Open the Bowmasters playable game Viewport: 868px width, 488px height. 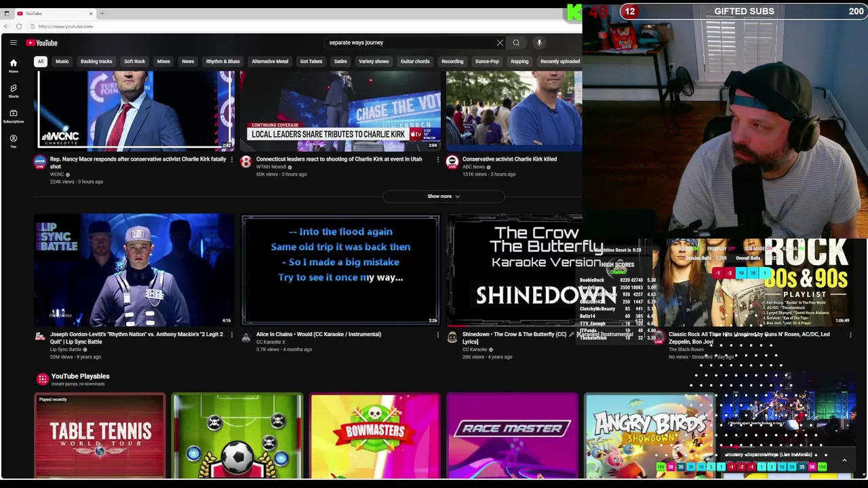374,436
